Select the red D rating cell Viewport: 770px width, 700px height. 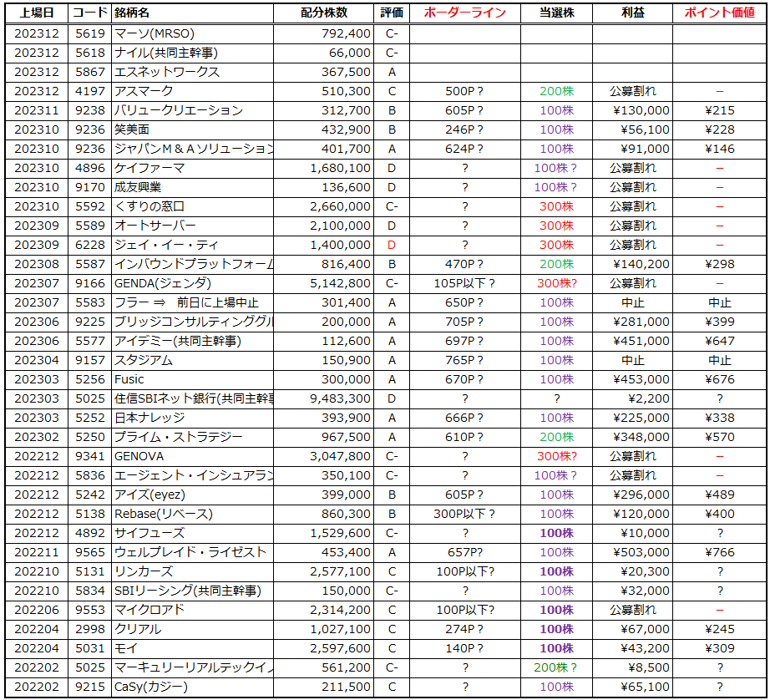[x=392, y=245]
